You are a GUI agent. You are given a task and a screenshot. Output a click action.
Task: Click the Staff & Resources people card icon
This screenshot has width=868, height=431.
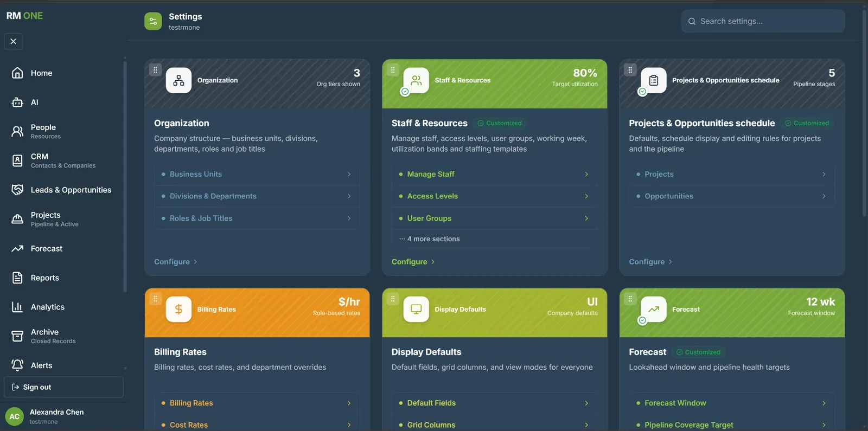pos(416,80)
